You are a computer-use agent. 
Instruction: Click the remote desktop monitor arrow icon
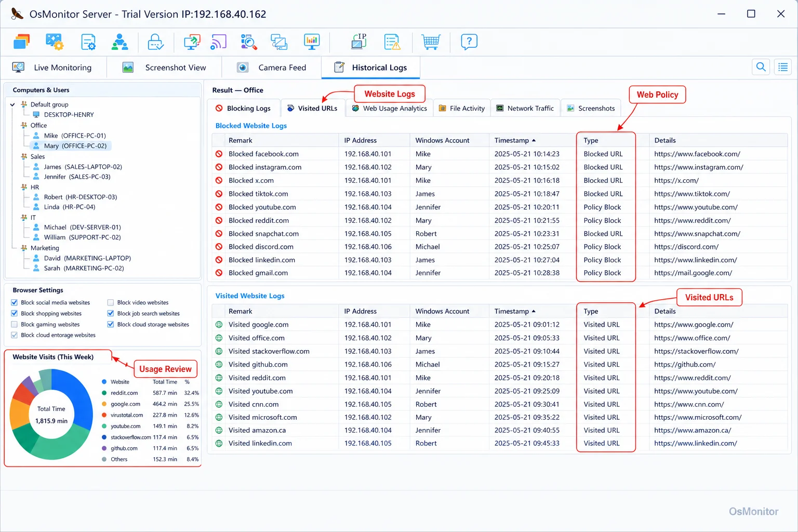pos(192,42)
